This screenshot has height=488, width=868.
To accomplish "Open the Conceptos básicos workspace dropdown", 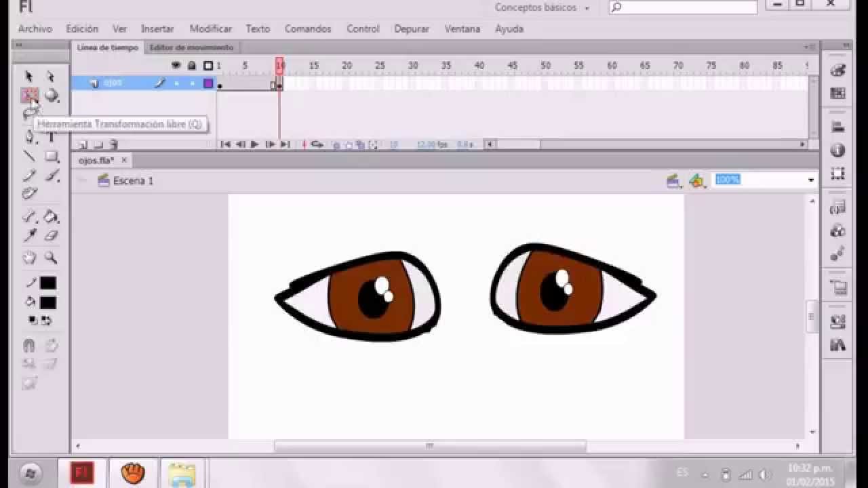I will point(542,7).
